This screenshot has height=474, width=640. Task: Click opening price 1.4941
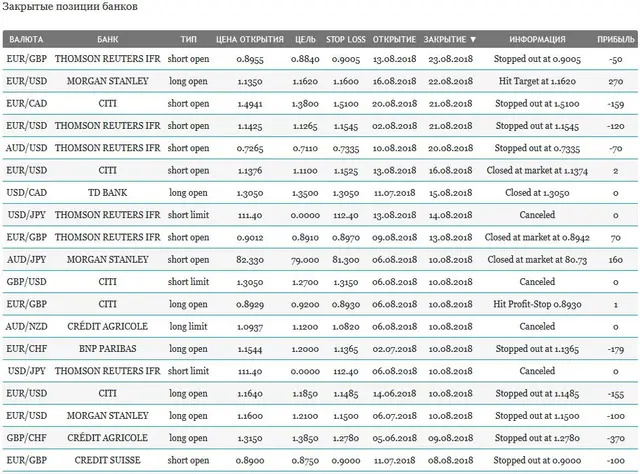click(250, 104)
